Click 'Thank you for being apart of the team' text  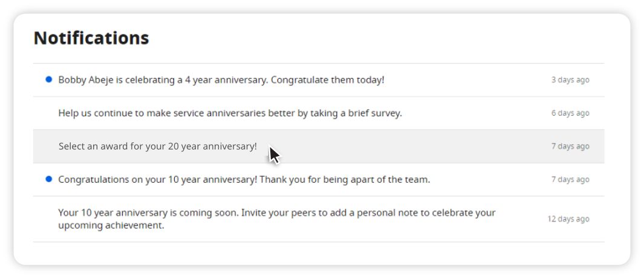tap(345, 180)
